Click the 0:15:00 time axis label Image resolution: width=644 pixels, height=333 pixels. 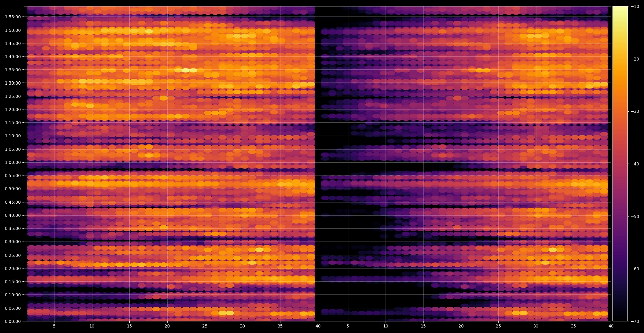(x=13, y=282)
